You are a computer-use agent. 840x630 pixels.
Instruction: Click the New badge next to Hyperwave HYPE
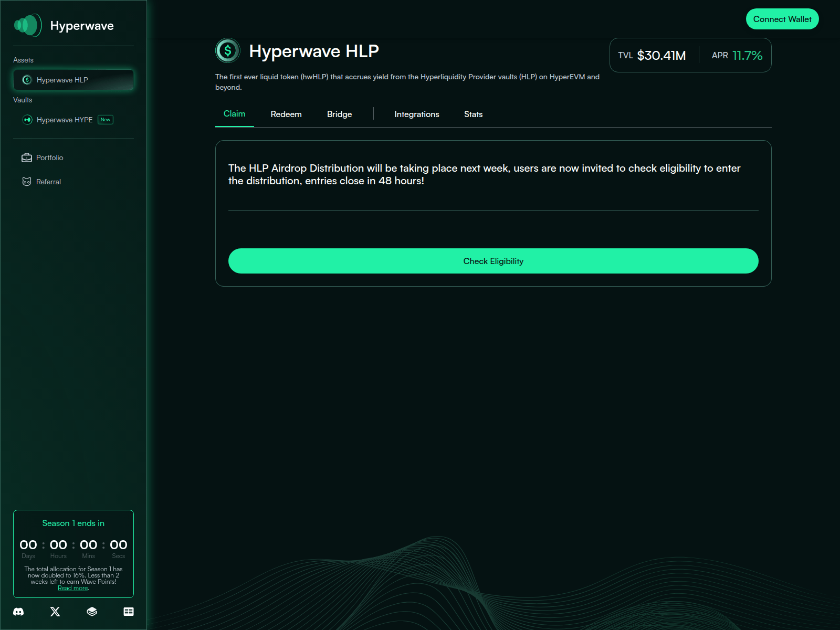(105, 120)
